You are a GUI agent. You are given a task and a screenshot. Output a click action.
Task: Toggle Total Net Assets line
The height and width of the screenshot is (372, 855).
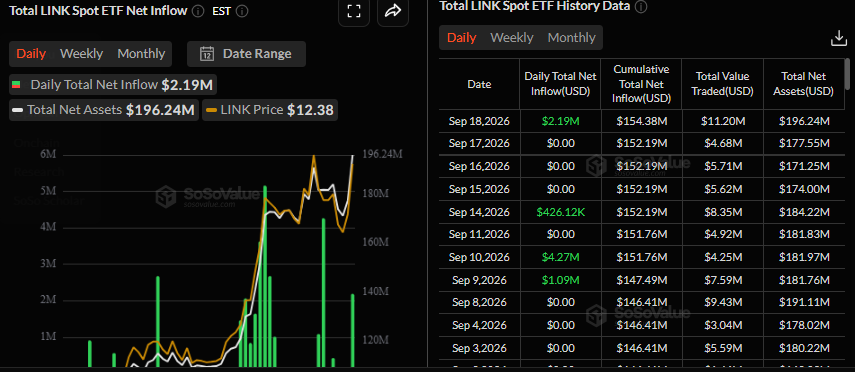click(x=104, y=110)
